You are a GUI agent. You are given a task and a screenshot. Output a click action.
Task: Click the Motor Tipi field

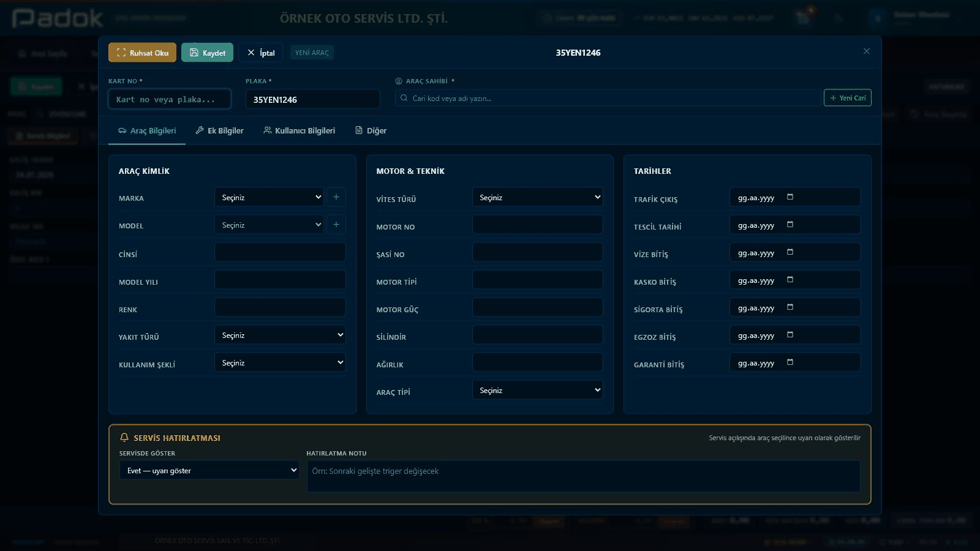pyautogui.click(x=537, y=280)
